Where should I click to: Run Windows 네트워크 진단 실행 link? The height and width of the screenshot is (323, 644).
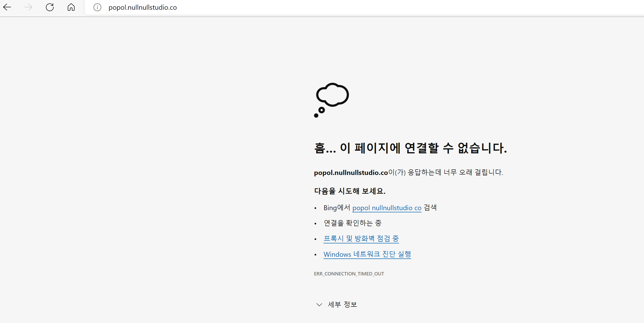367,254
